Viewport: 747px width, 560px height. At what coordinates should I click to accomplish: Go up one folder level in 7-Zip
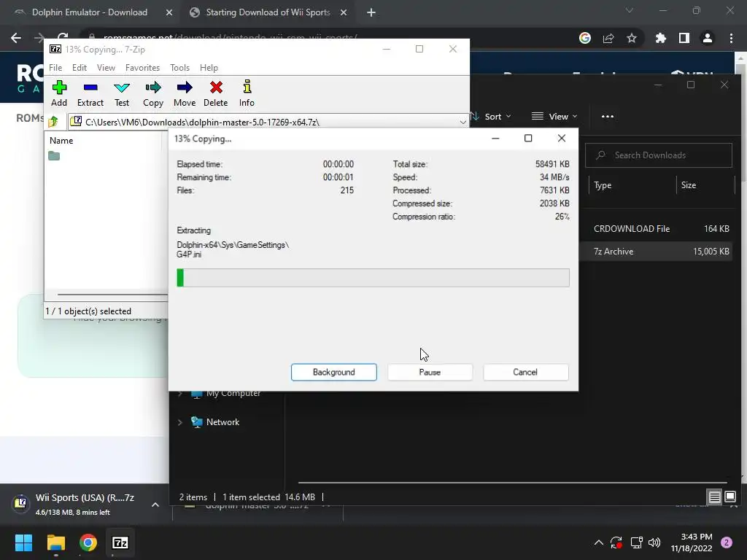tap(53, 122)
